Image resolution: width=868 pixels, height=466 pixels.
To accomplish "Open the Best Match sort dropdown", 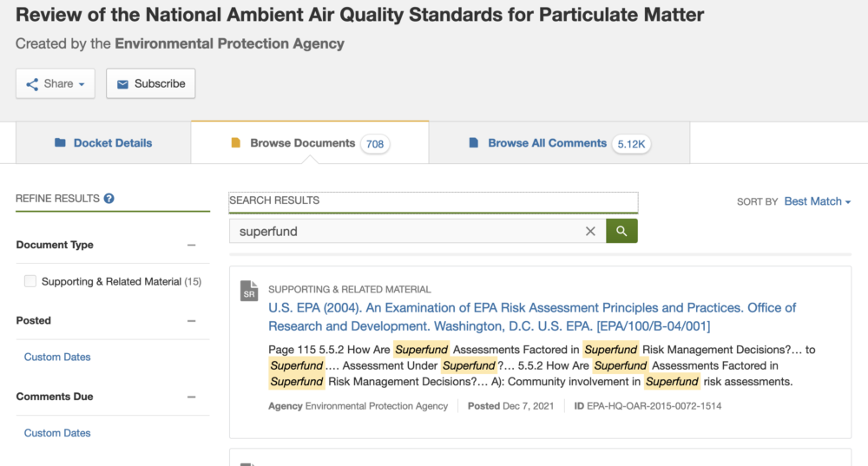I will pos(817,201).
